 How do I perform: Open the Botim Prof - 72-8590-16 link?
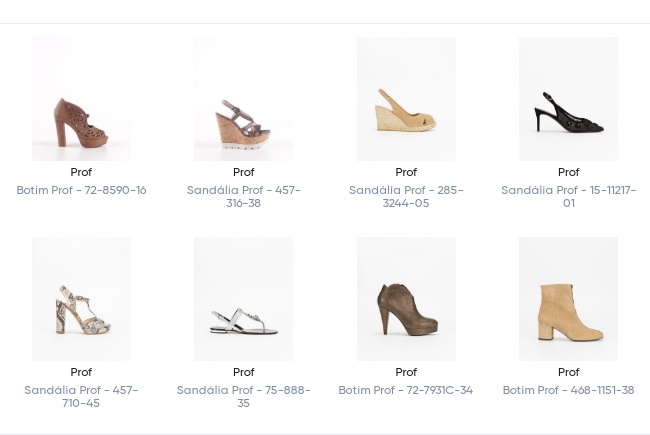81,190
